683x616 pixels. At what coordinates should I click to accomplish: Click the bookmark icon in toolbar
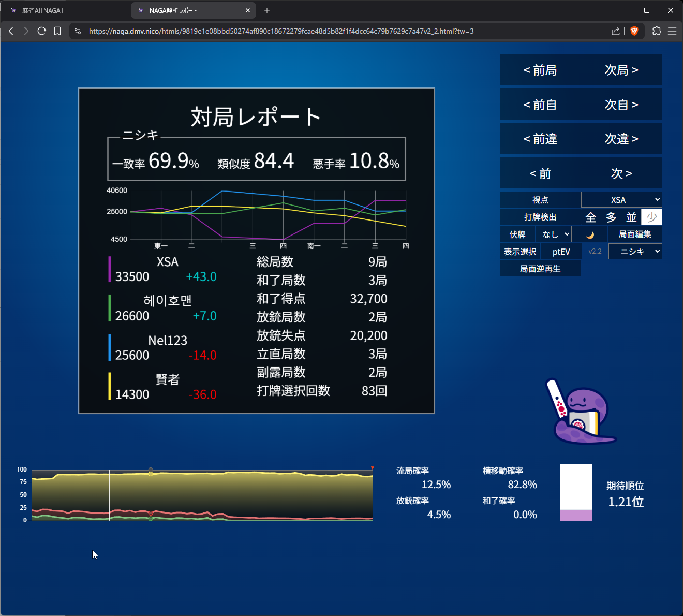click(57, 31)
